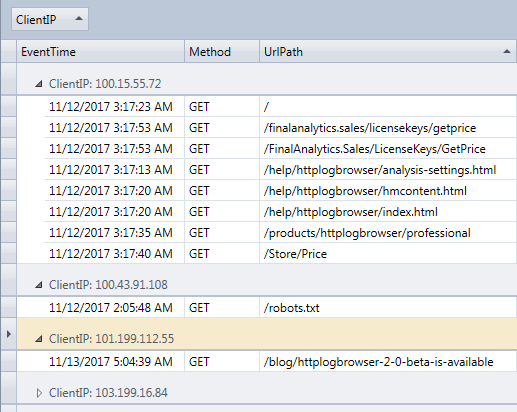Select /blog/httplogbrowser-2-0-beta-is-available path
The height and width of the screenshot is (412, 517).
(x=388, y=362)
